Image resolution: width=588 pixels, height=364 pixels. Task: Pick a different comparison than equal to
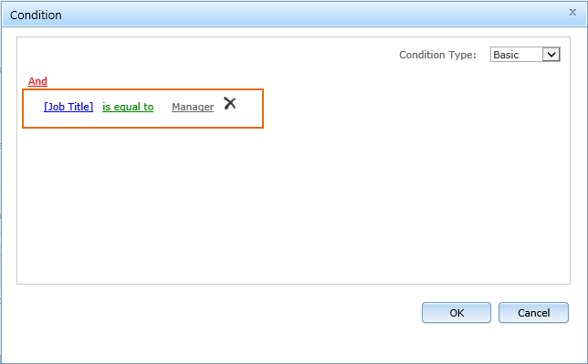[x=128, y=107]
